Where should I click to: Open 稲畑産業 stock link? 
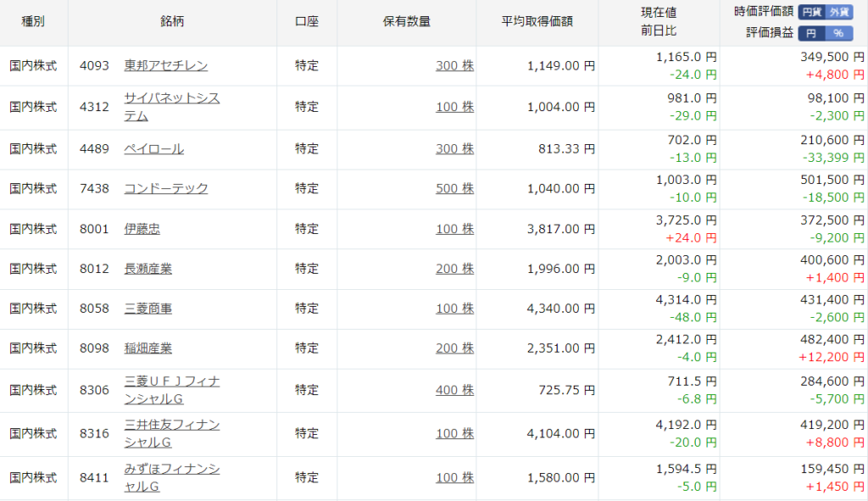click(147, 348)
